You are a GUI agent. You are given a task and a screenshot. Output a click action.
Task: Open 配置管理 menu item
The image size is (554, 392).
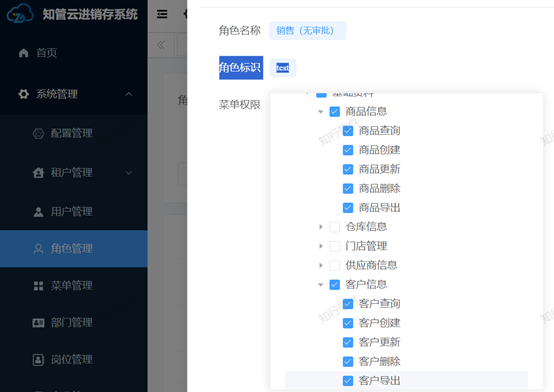(73, 133)
